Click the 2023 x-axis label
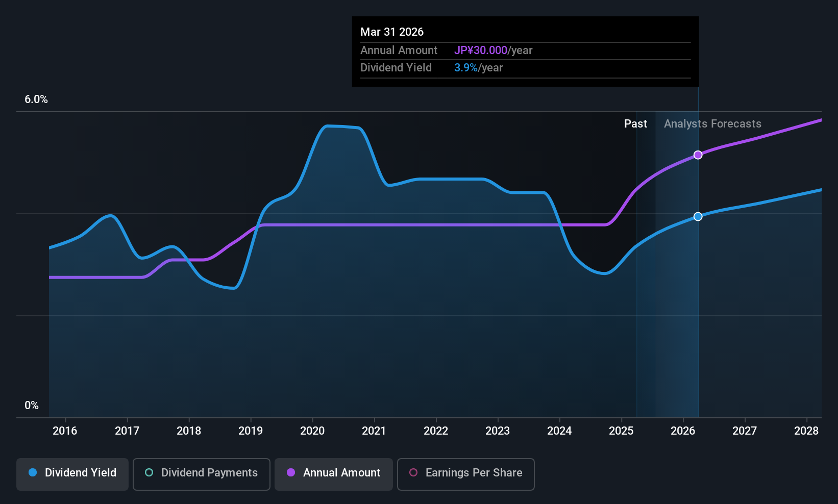The width and height of the screenshot is (838, 504). tap(498, 431)
